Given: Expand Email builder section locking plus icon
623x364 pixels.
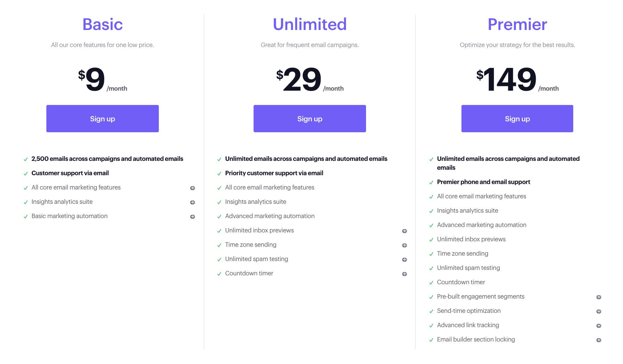Looking at the screenshot, I should tap(599, 340).
